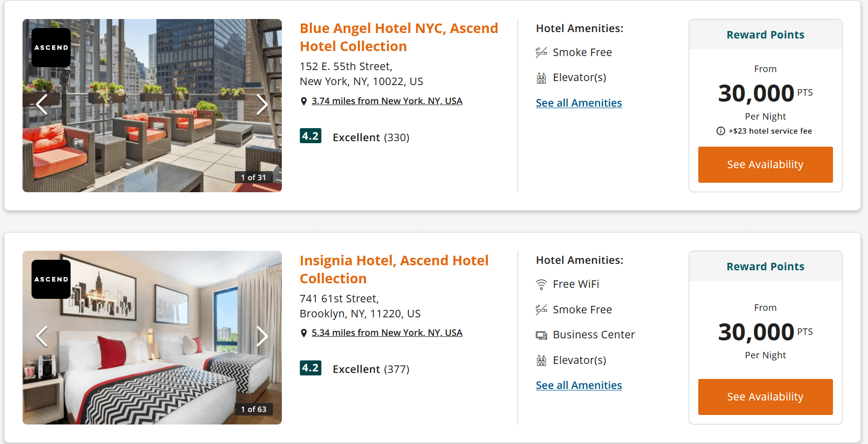
Task: Click the Ascend logo on Blue Angel photo
Action: pos(51,48)
